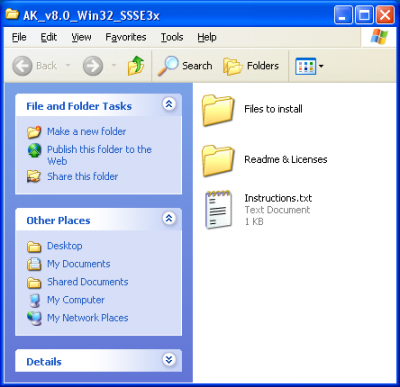
Task: Click the Publish folder globe icon
Action: [34, 150]
